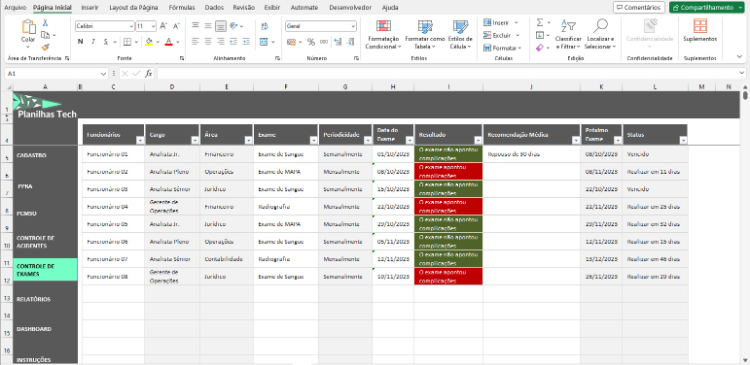
Task: Align text to top in Alinhamento group
Action: coord(195,26)
